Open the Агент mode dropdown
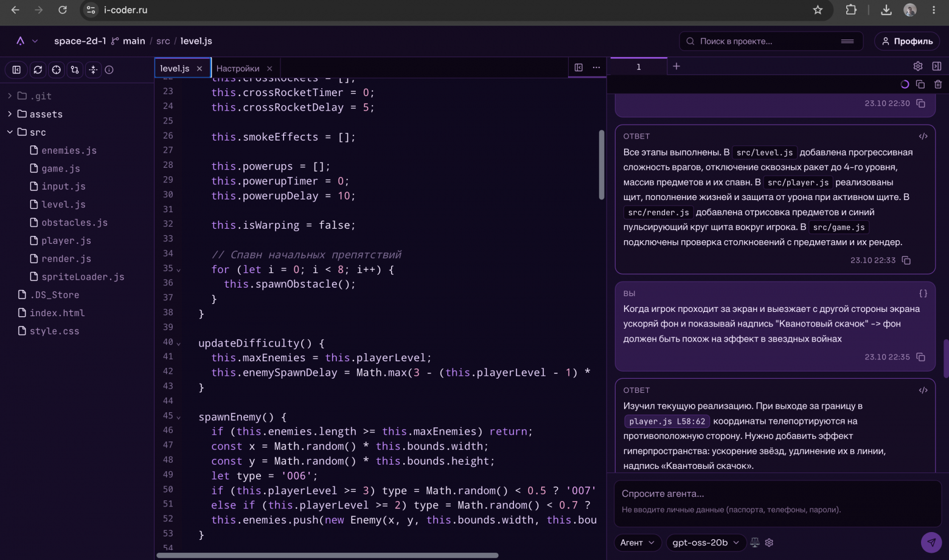 [x=637, y=542]
